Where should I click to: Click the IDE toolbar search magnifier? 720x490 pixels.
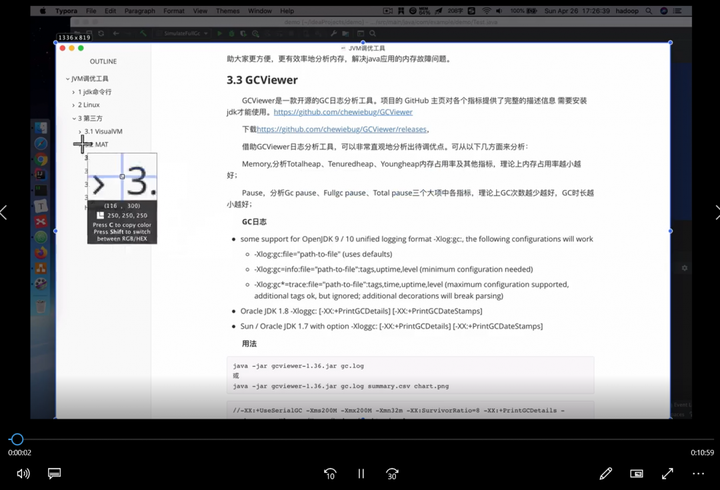372,34
